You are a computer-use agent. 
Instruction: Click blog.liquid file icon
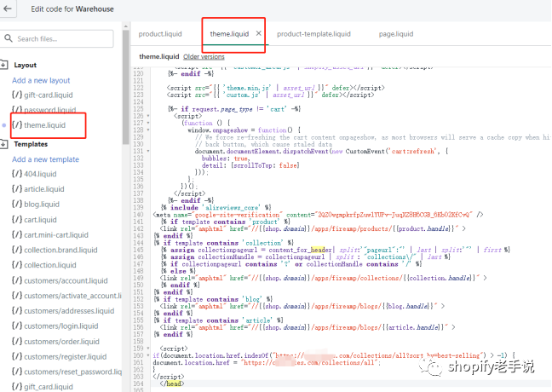(17, 204)
